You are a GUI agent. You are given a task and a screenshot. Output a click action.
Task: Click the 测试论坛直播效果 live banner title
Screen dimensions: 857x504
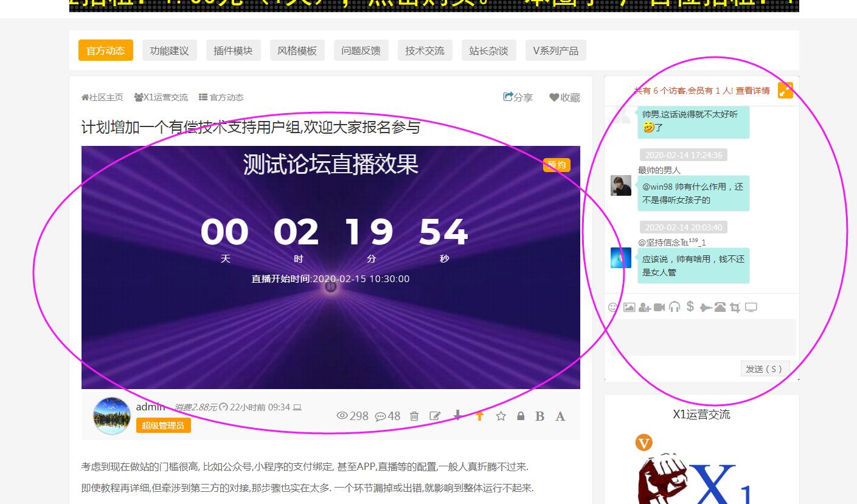[330, 164]
